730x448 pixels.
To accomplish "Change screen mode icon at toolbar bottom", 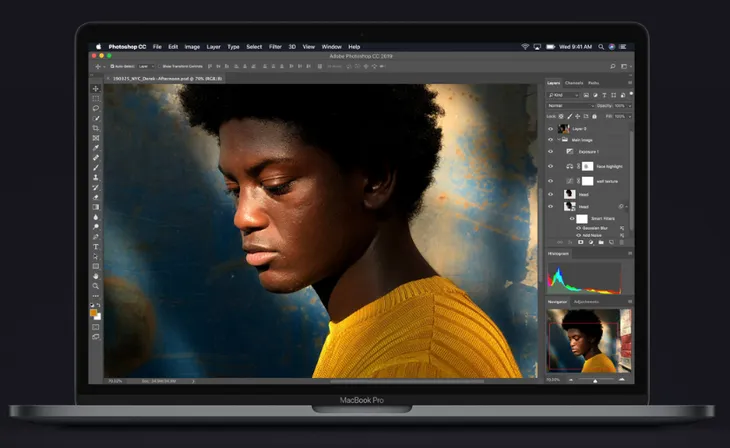I will point(96,337).
